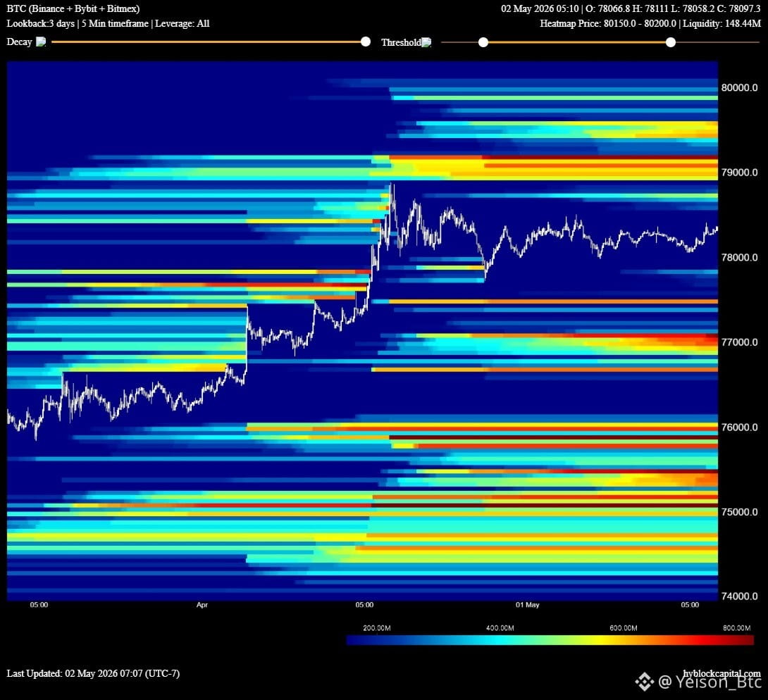
Task: Click the Decay slider handle
Action: click(x=366, y=42)
